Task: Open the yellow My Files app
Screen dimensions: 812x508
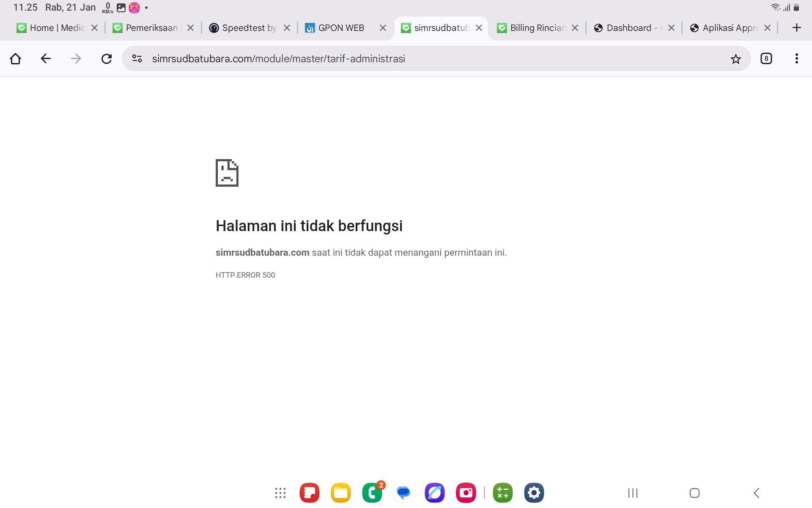Action: click(x=341, y=493)
